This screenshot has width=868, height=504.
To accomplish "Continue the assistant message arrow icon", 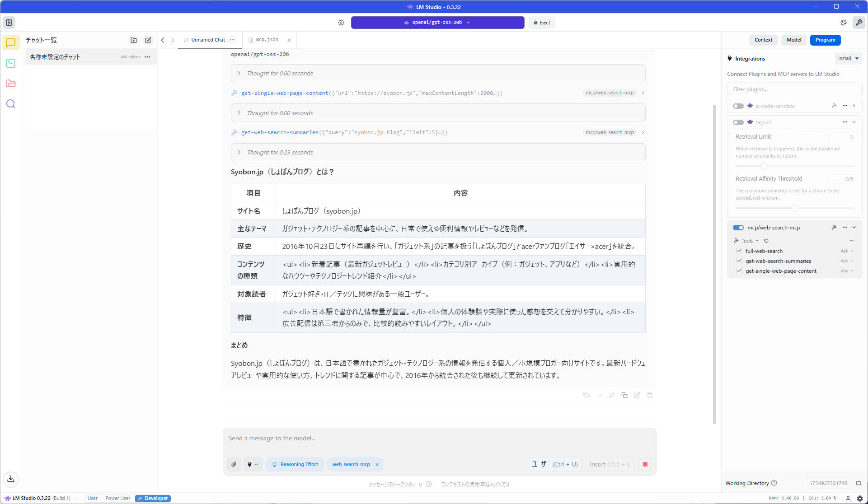I will (599, 395).
